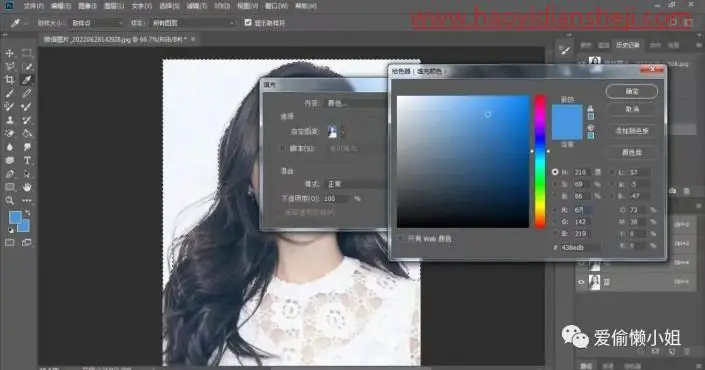
Task: Click the Opacity field in Fill dialog
Action: (336, 198)
